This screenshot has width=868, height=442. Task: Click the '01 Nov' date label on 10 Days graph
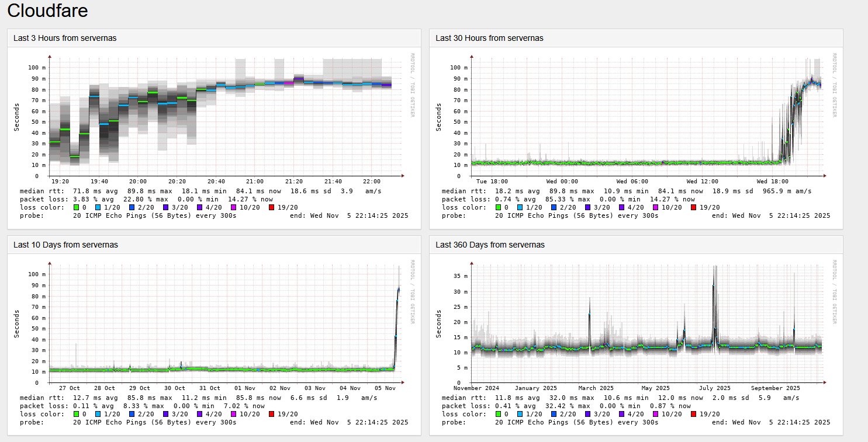[244, 388]
